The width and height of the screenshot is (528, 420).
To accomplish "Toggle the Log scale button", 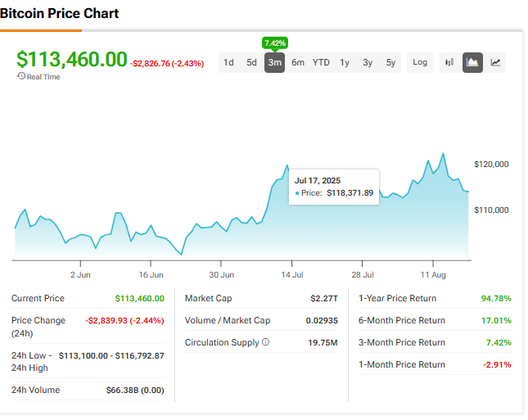I will coord(420,62).
